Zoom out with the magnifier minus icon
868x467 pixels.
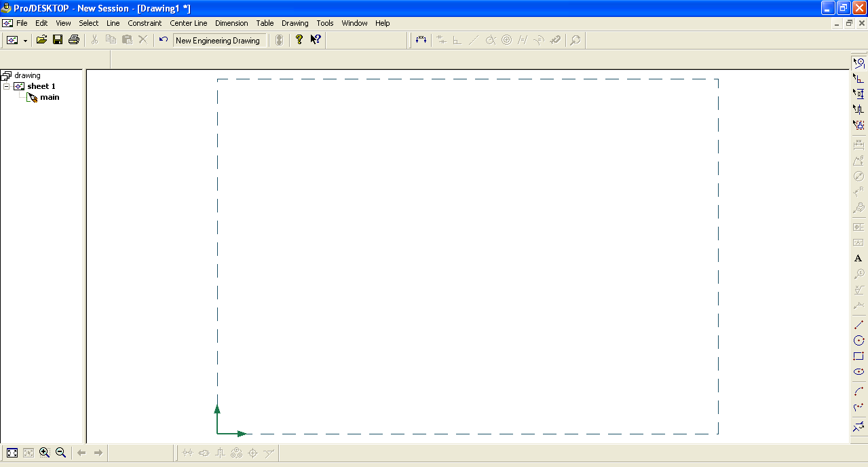(60, 452)
